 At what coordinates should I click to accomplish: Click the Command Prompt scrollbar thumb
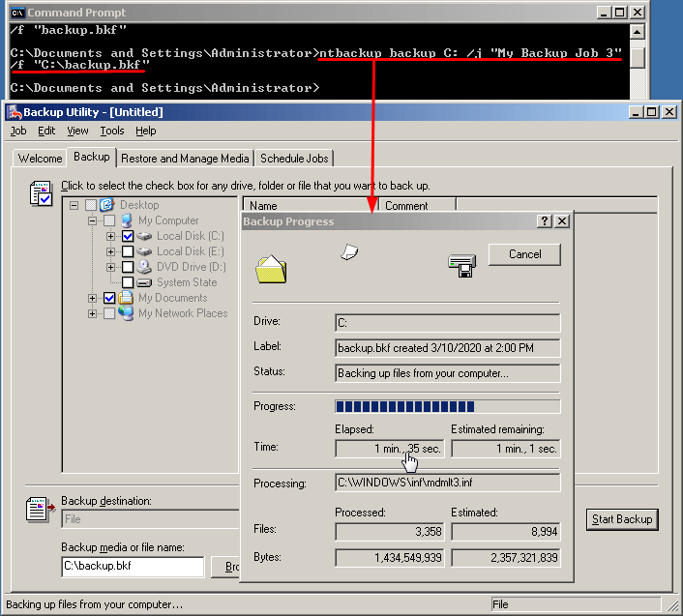(638, 57)
